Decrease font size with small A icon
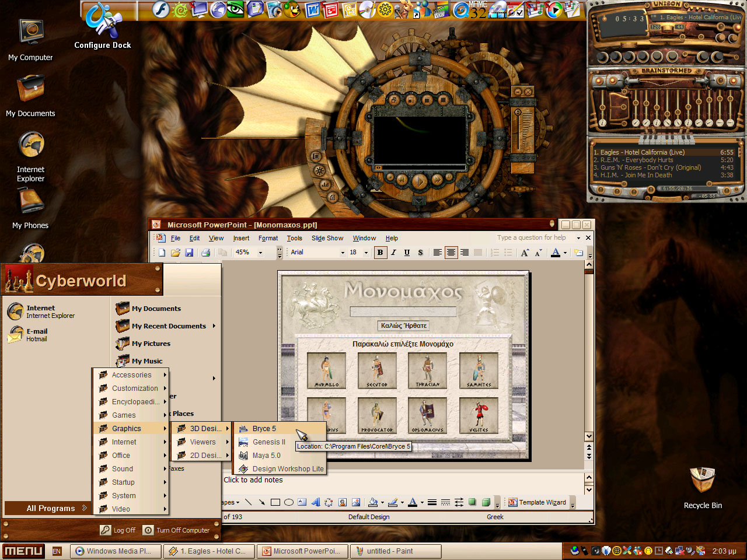The width and height of the screenshot is (747, 560). (x=538, y=253)
